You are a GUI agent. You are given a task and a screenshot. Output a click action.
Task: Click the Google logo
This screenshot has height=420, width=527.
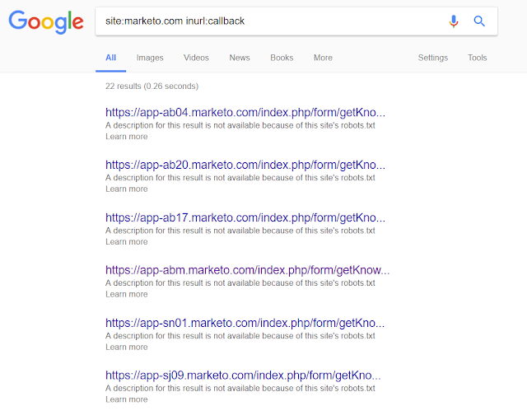tap(46, 22)
